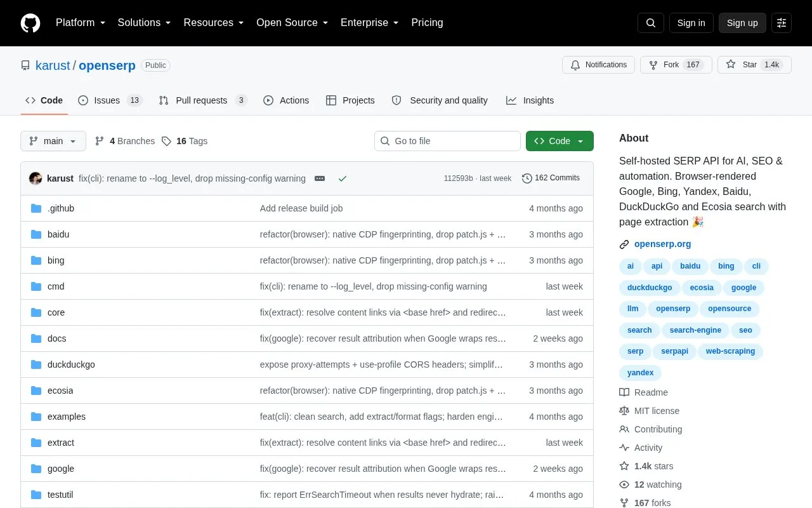Click commit hash 112593b

coord(458,178)
